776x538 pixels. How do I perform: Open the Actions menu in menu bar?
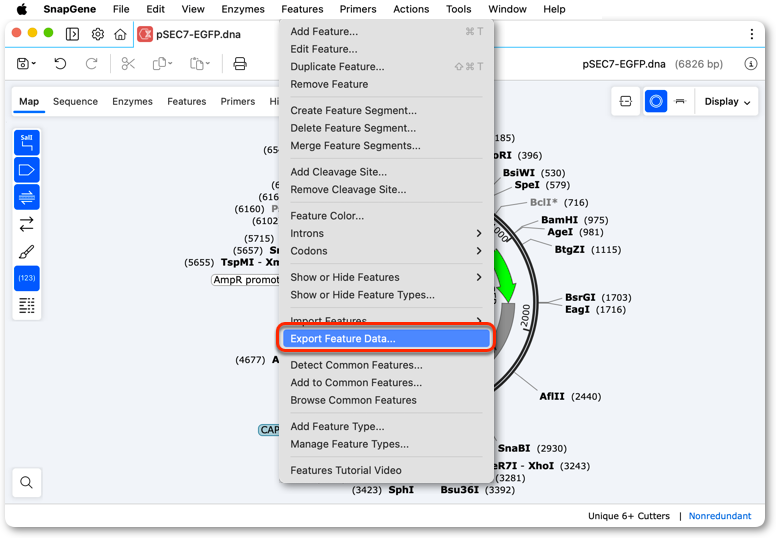click(411, 9)
